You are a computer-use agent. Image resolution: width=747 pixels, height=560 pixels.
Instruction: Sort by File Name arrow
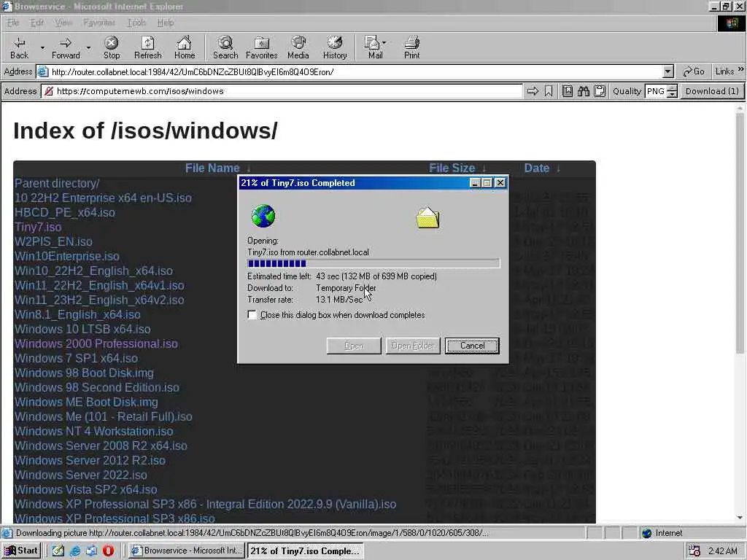248,168
